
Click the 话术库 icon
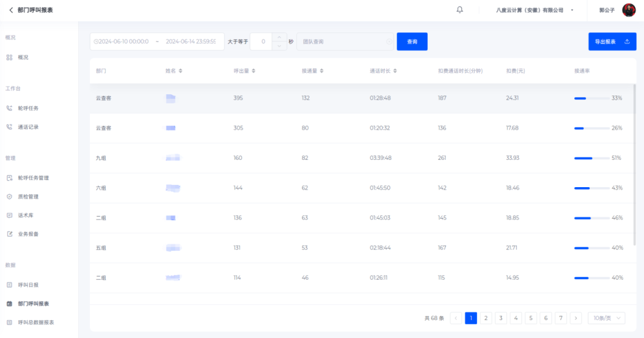click(x=10, y=215)
